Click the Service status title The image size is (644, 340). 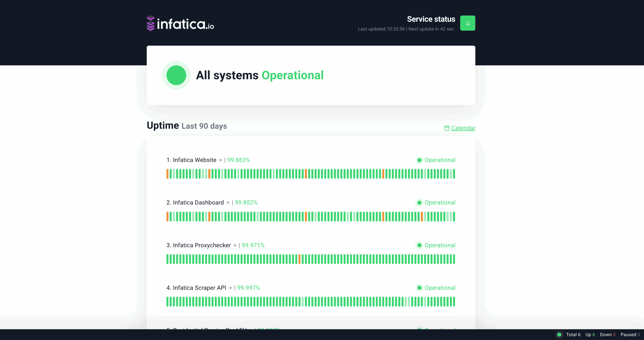pos(431,19)
